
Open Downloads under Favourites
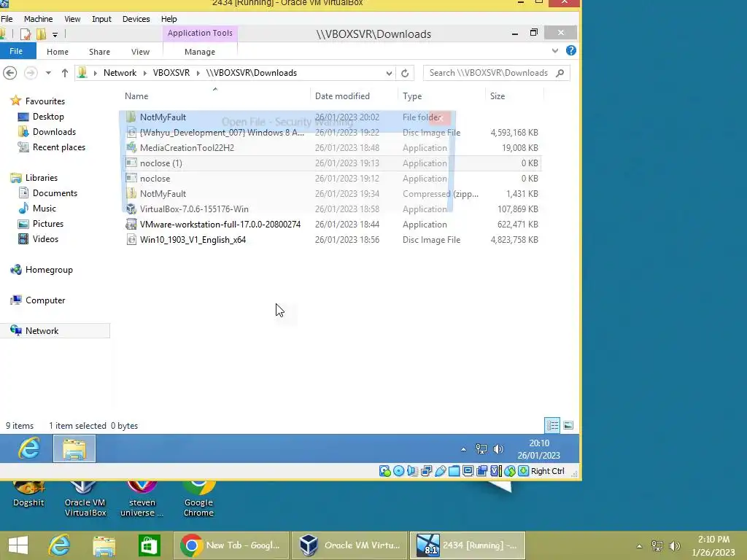pyautogui.click(x=46, y=132)
